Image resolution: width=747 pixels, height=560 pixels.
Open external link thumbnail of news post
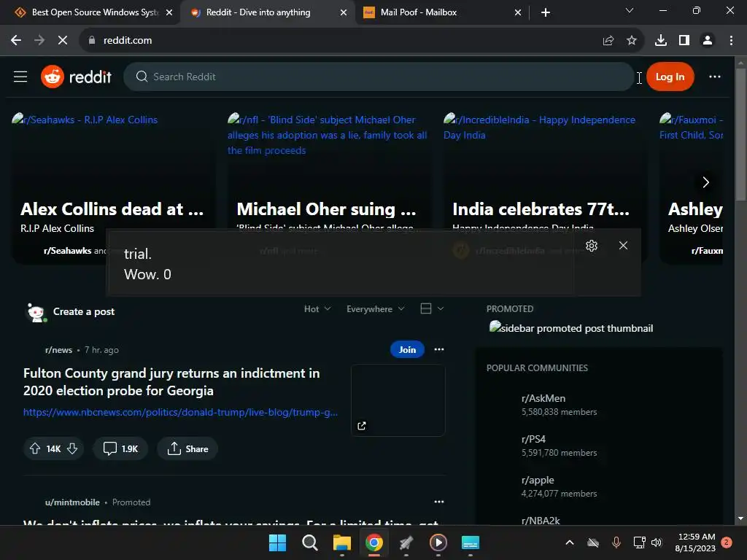[398, 400]
